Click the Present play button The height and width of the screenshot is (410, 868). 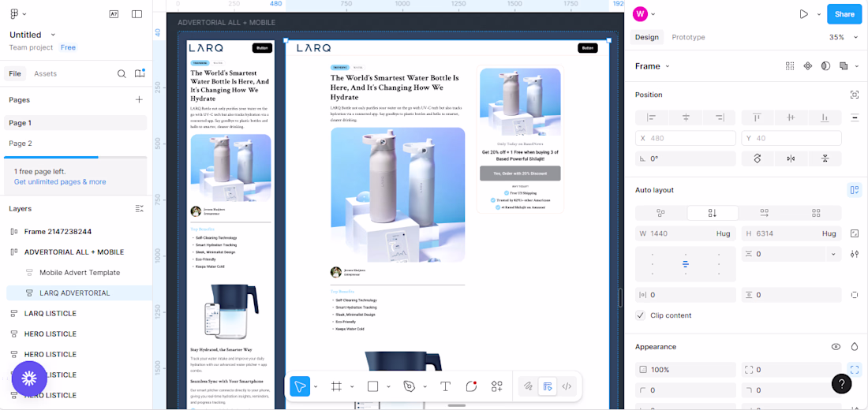[x=804, y=14]
